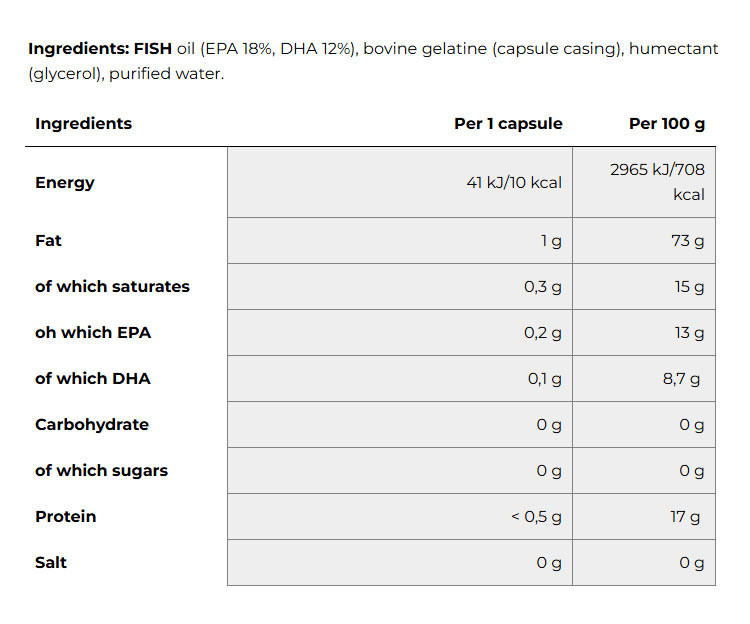This screenshot has height=624, width=750.
Task: Select the 2965 kJ/708 kcal cell
Action: coord(644,182)
